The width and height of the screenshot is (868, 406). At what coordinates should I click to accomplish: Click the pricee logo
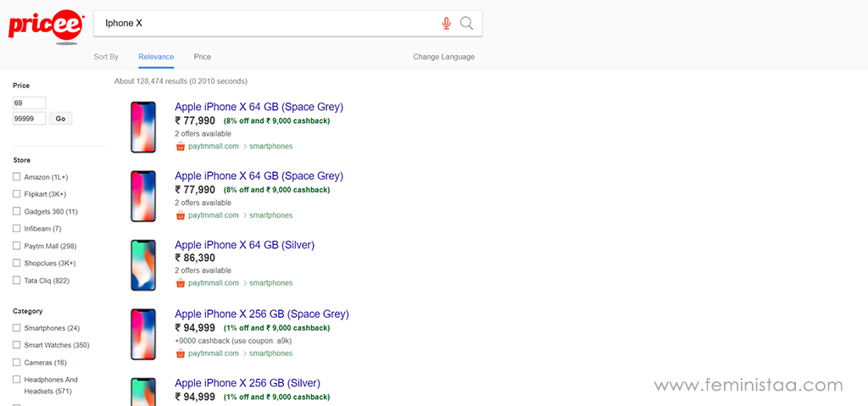point(47,26)
